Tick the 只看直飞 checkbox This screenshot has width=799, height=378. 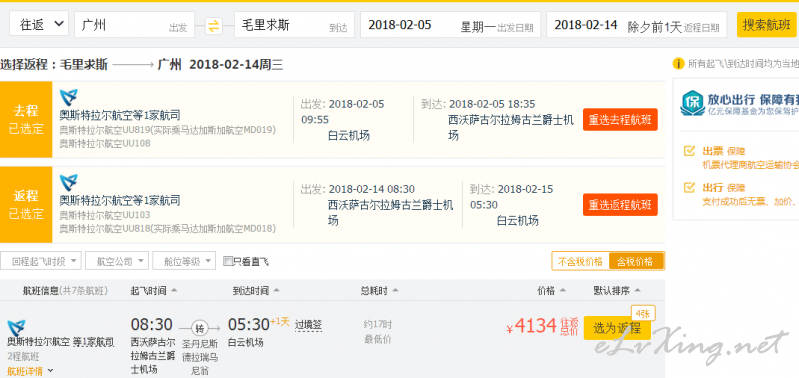click(228, 261)
